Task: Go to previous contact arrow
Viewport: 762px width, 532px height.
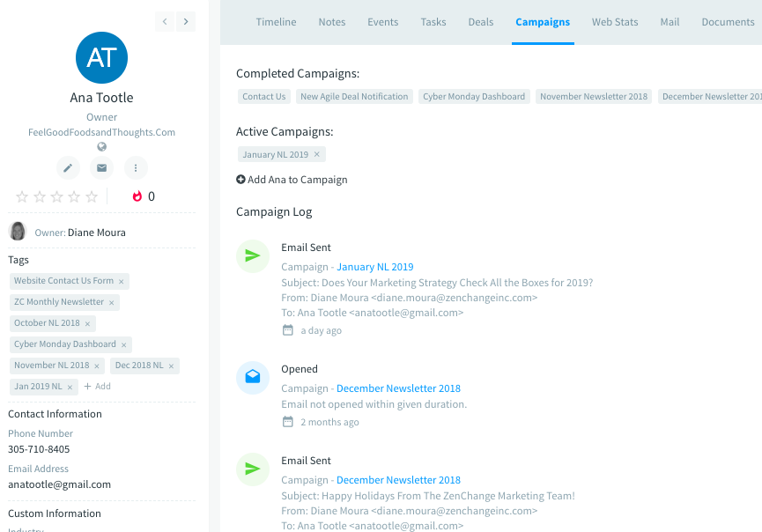Action: pos(165,21)
